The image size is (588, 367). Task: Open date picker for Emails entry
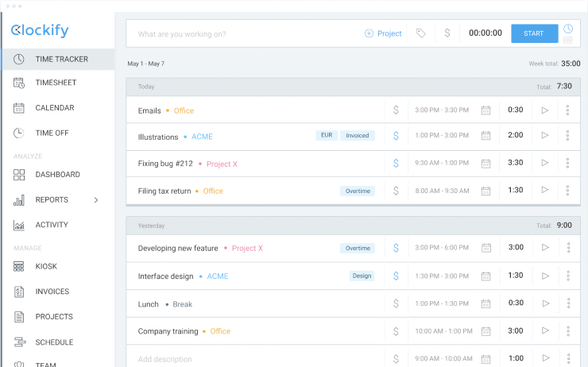point(485,110)
